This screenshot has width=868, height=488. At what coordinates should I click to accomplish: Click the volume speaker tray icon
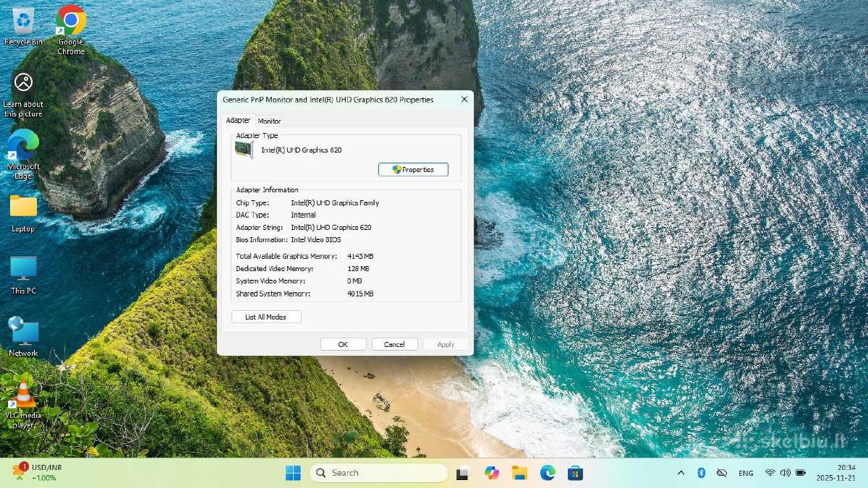pos(786,473)
